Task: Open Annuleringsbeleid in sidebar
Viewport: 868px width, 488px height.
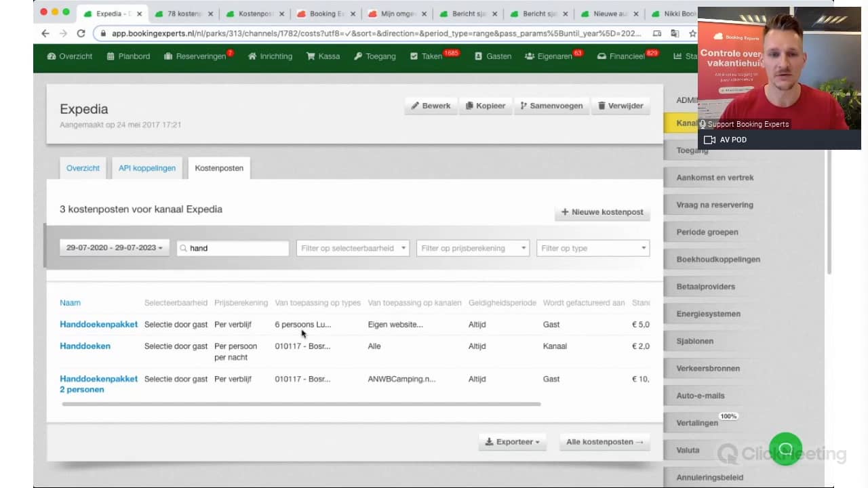Action: [710, 477]
